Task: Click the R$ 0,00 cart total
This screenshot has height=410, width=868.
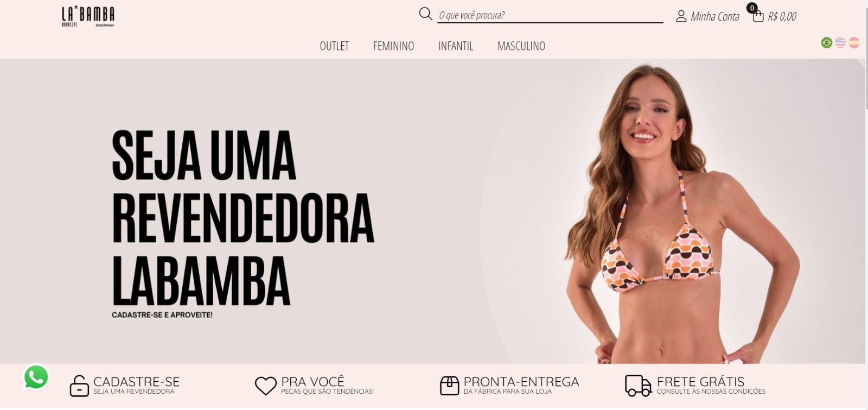Action: click(782, 16)
